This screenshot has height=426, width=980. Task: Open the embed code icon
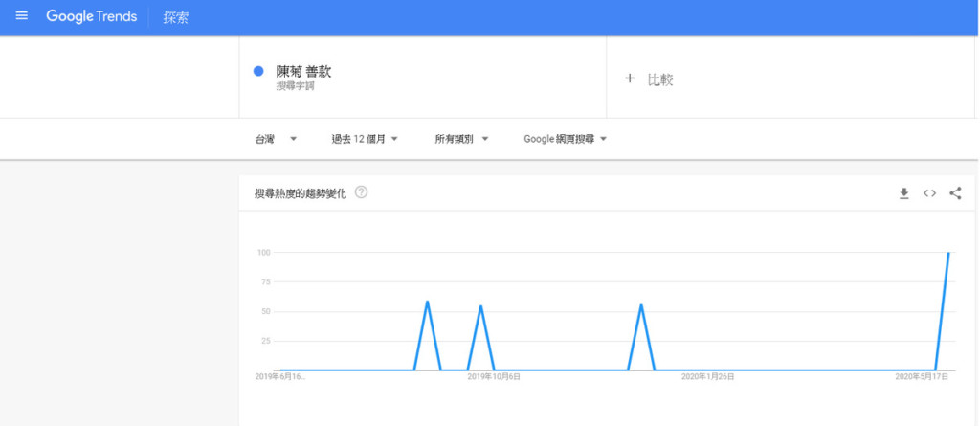click(x=929, y=193)
